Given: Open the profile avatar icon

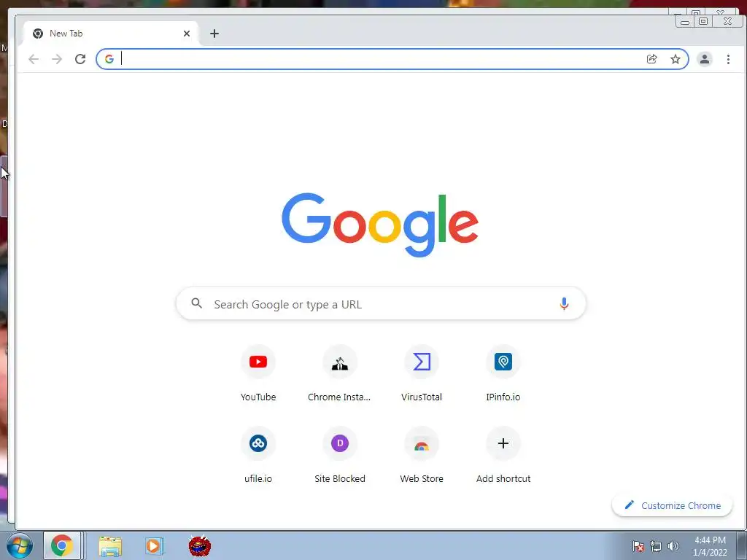Looking at the screenshot, I should tap(704, 59).
